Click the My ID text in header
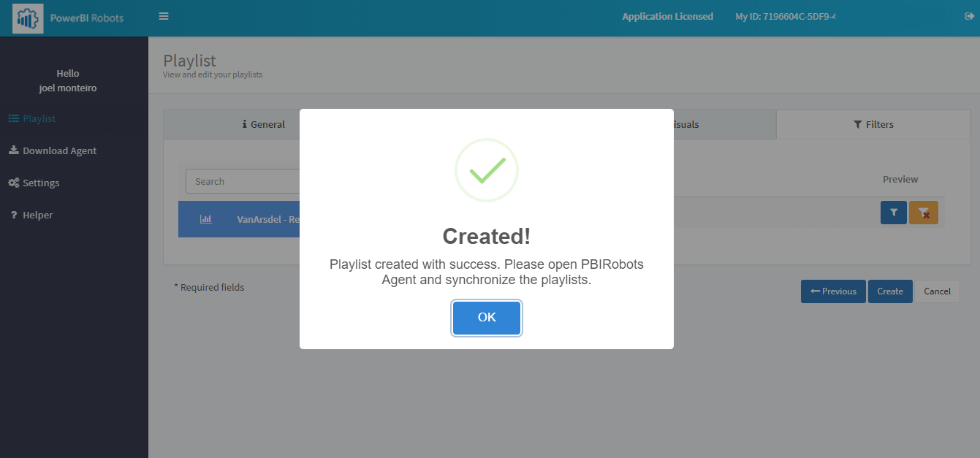 click(785, 16)
